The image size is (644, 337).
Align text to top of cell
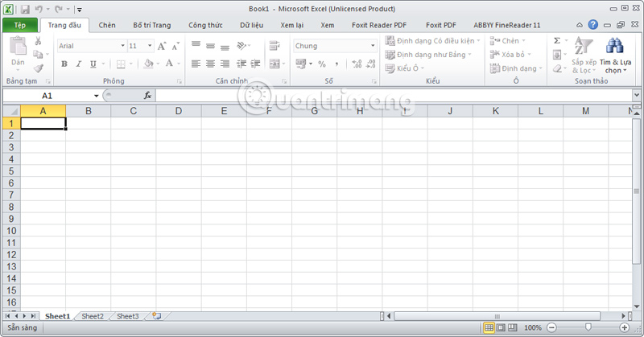click(x=196, y=45)
